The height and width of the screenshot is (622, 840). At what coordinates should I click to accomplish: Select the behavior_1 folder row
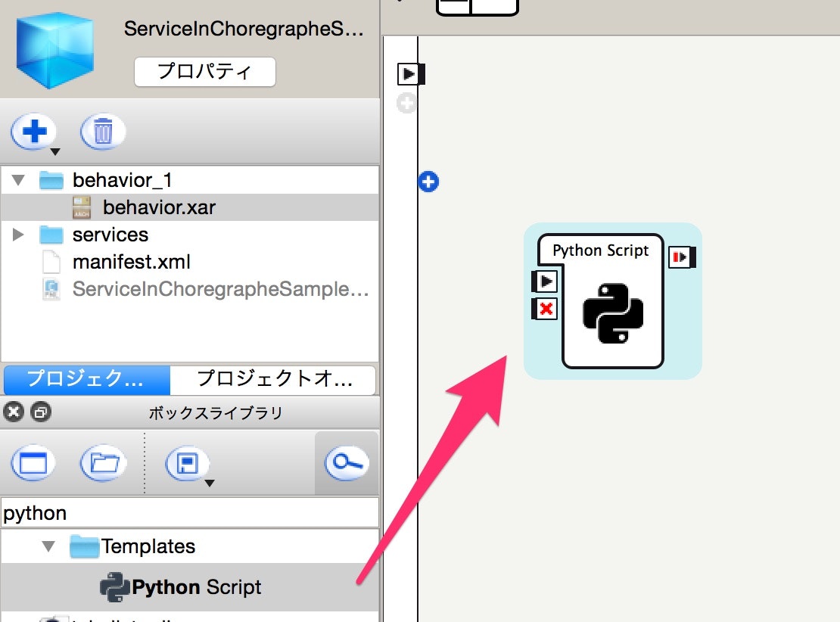click(x=190, y=180)
